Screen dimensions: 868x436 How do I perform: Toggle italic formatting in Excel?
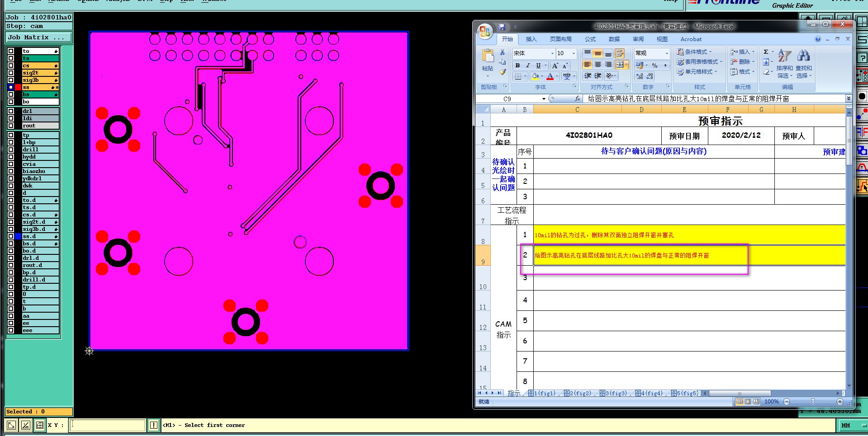[x=527, y=66]
